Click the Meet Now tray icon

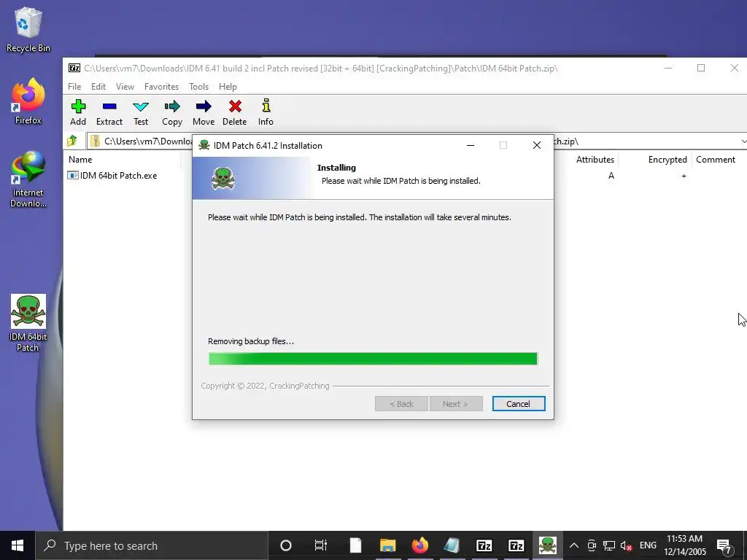[x=592, y=545]
